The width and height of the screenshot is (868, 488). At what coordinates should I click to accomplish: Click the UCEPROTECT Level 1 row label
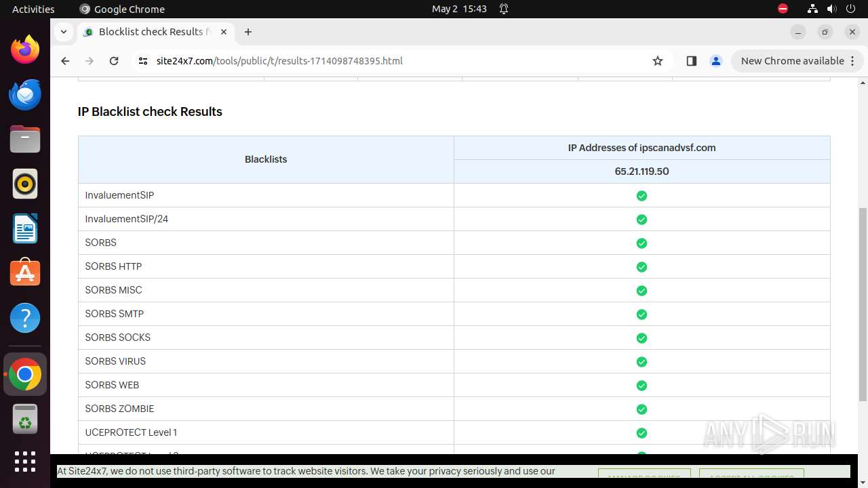131,432
